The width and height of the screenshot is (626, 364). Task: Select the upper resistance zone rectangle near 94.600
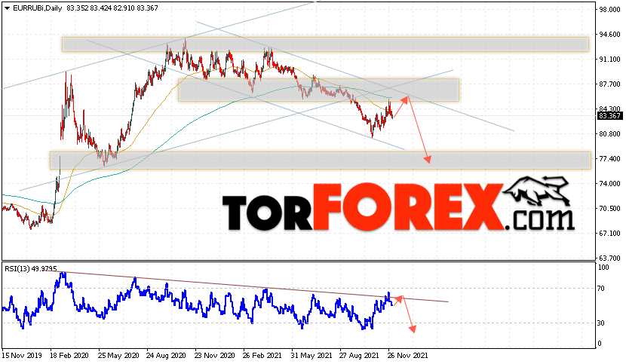pyautogui.click(x=325, y=44)
